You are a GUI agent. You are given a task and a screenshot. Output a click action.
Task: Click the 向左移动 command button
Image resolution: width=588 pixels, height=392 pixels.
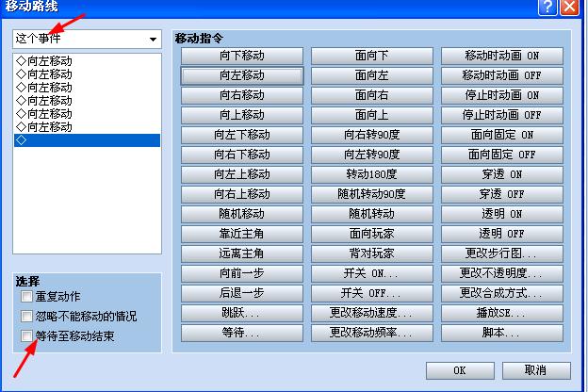(242, 75)
